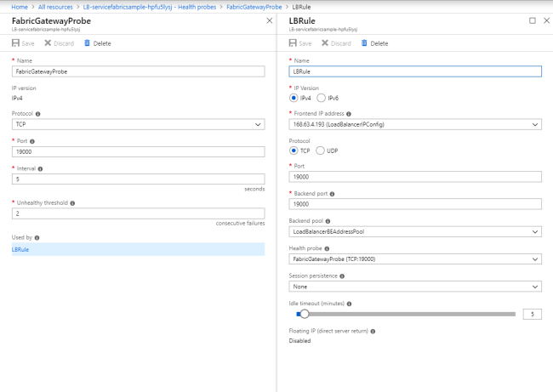Image resolution: width=553 pixels, height=392 pixels.
Task: Click Save icon in LBRule pane
Action: 293,43
